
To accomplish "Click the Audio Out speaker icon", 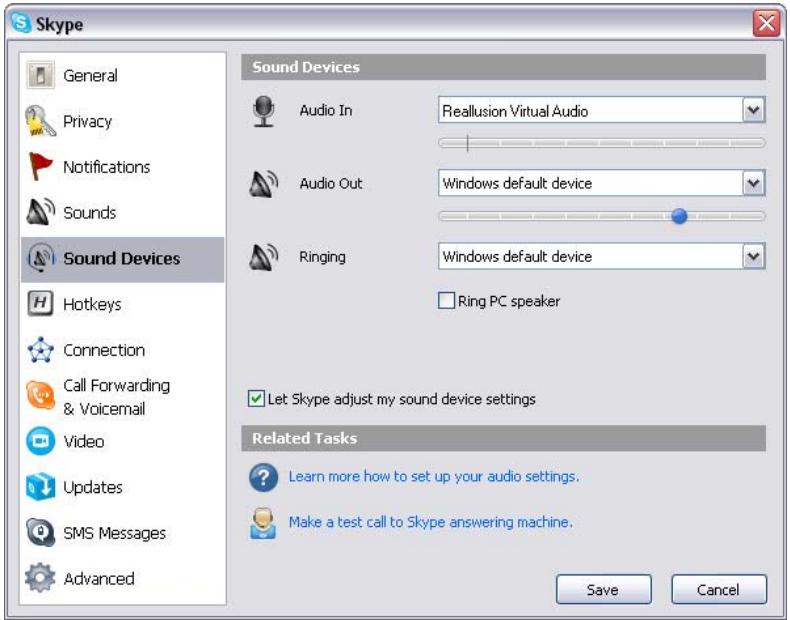I will (264, 184).
